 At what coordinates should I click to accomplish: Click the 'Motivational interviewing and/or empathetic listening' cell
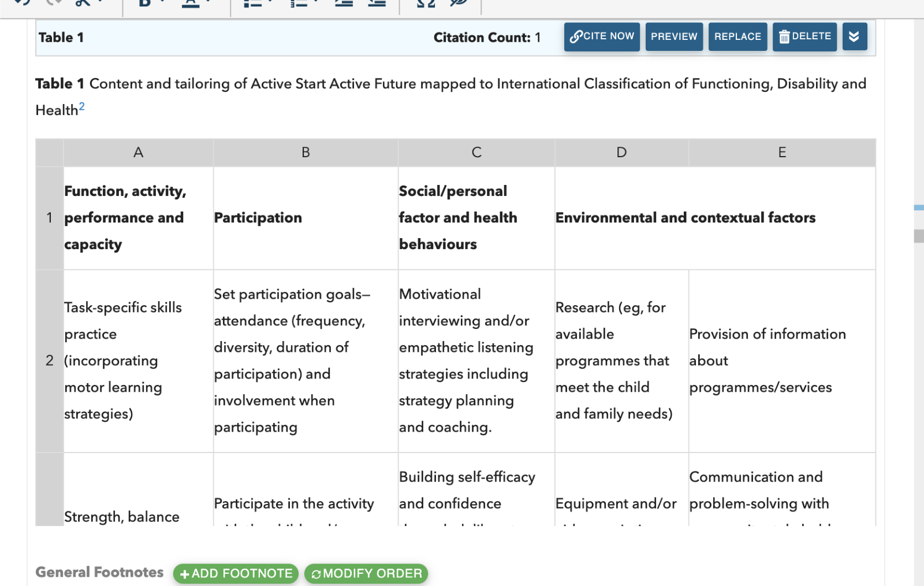pyautogui.click(x=476, y=361)
